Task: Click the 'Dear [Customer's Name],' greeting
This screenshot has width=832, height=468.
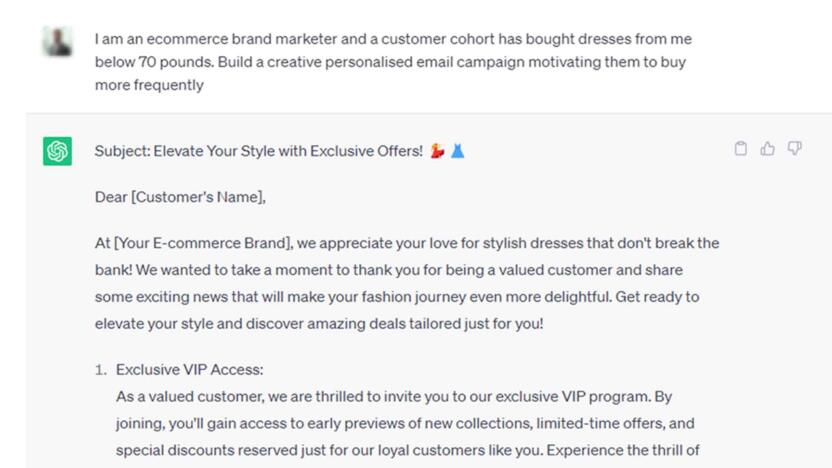Action: coord(180,197)
